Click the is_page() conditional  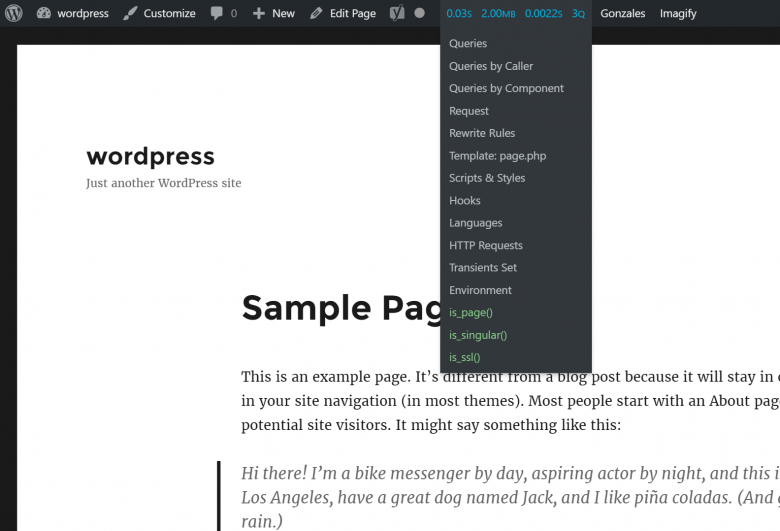coord(470,313)
